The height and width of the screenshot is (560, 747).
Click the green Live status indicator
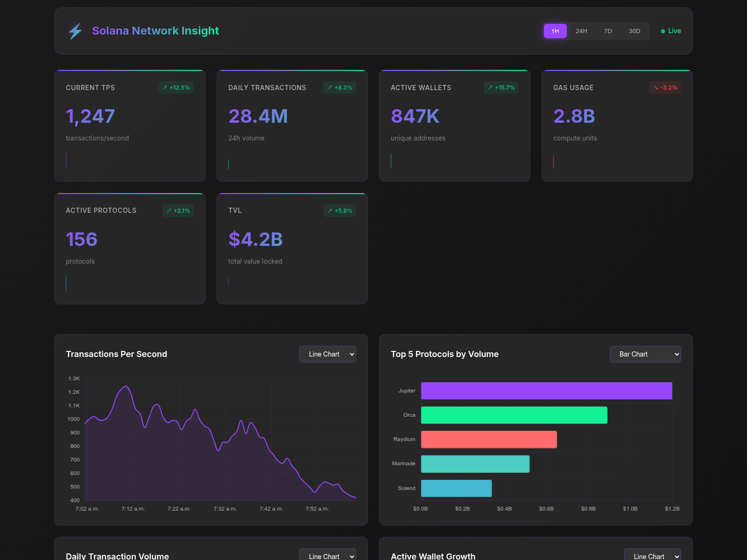tap(671, 31)
